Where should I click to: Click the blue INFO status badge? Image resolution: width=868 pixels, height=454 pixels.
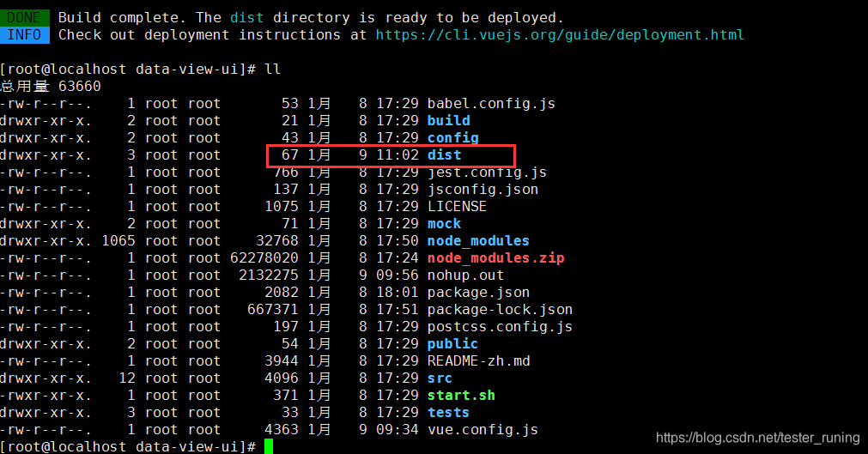pos(24,35)
